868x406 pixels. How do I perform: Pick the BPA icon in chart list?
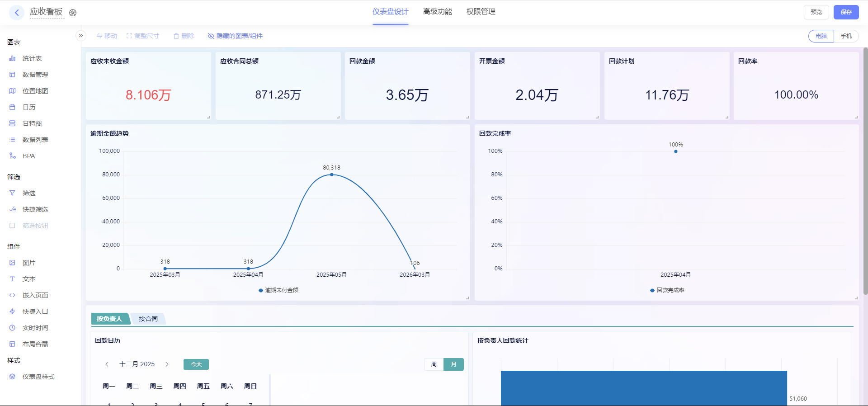tap(12, 156)
